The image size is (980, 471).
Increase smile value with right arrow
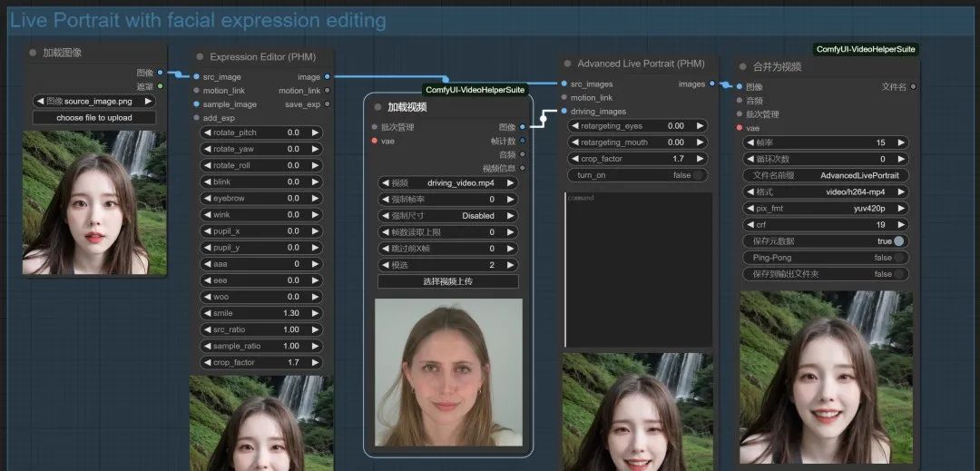pos(315,313)
